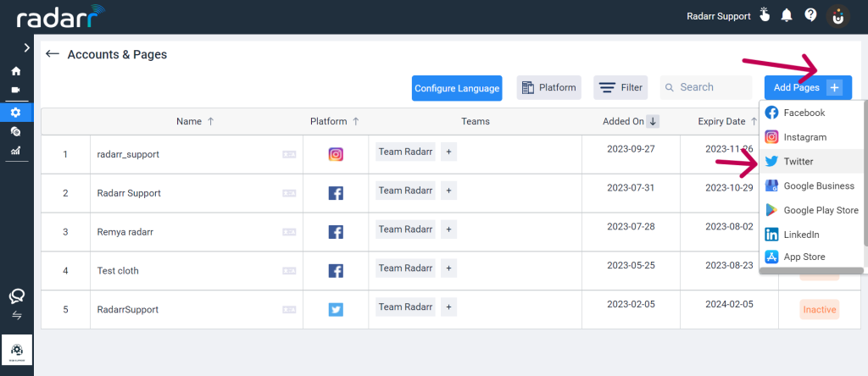Select LinkedIn from the dropdown
868x376 pixels.
click(811, 235)
